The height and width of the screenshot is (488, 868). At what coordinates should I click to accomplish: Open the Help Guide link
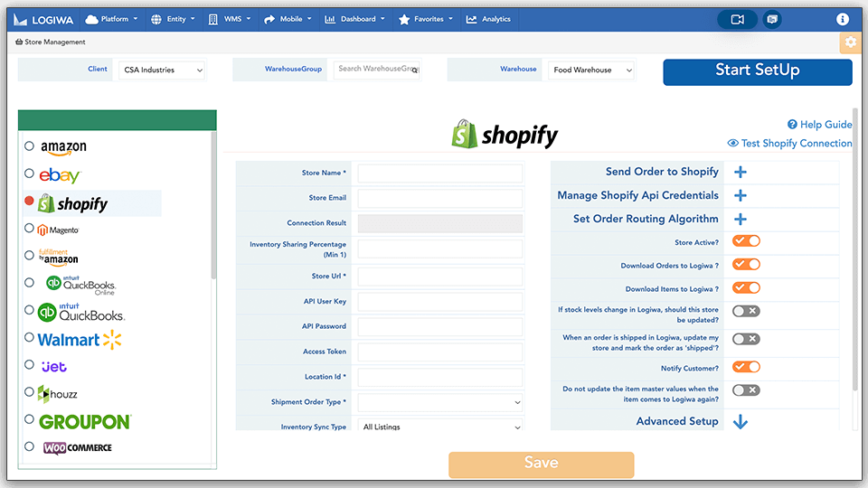point(820,125)
